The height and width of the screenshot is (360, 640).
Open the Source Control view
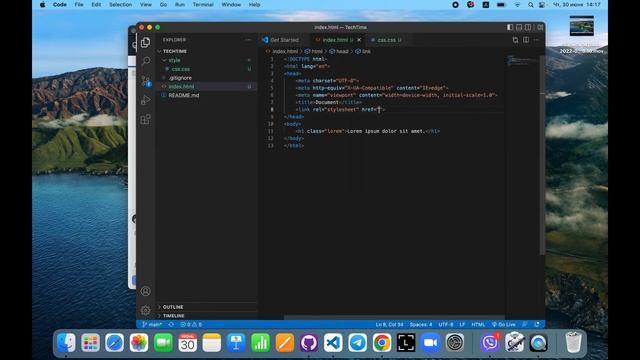(146, 80)
